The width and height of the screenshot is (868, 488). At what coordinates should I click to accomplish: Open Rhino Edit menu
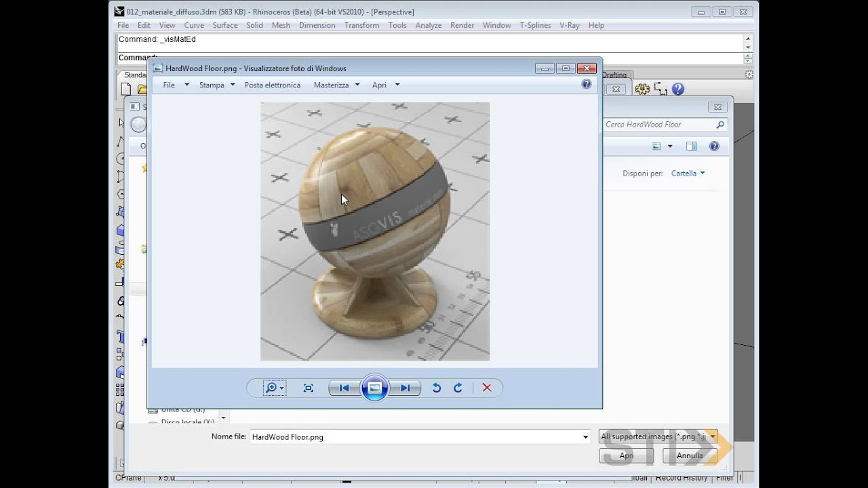144,25
